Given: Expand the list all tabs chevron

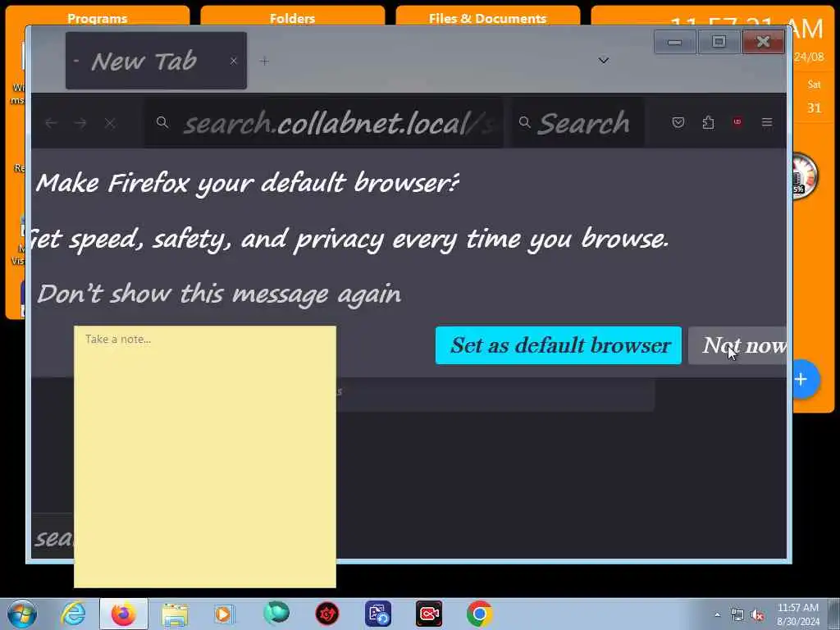Looking at the screenshot, I should click(604, 61).
